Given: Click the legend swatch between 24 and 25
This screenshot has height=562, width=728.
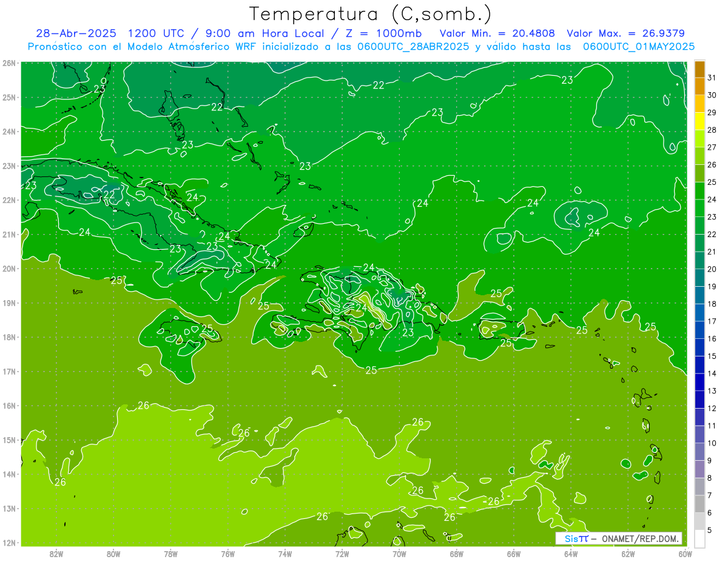Looking at the screenshot, I should click(x=699, y=190).
